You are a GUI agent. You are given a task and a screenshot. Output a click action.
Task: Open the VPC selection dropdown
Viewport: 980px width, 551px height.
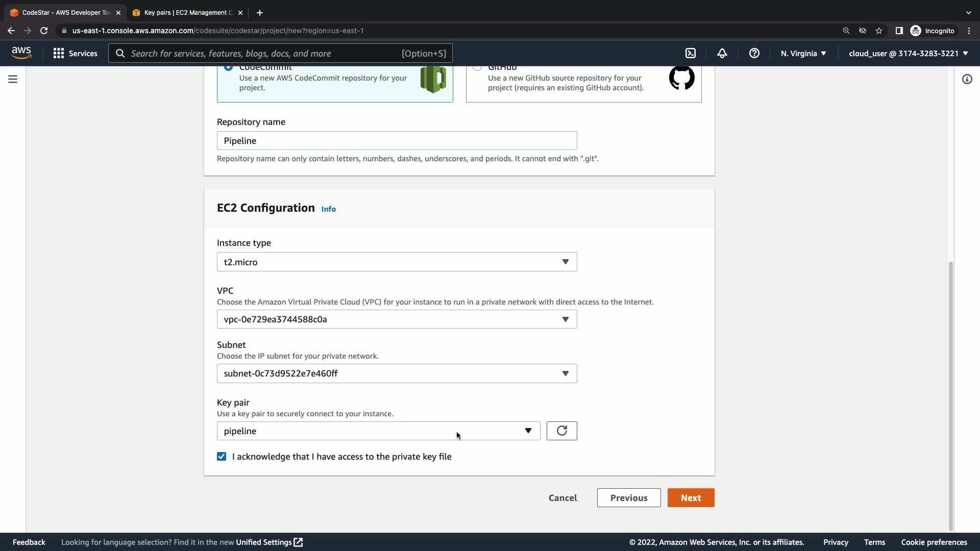click(397, 319)
